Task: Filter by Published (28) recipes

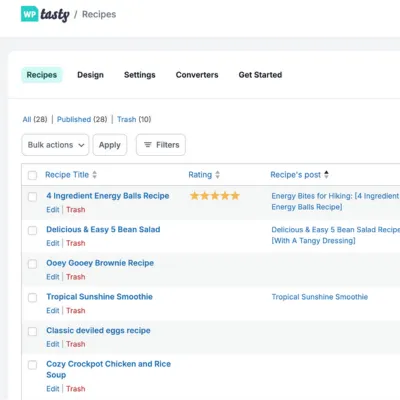Action: click(82, 119)
